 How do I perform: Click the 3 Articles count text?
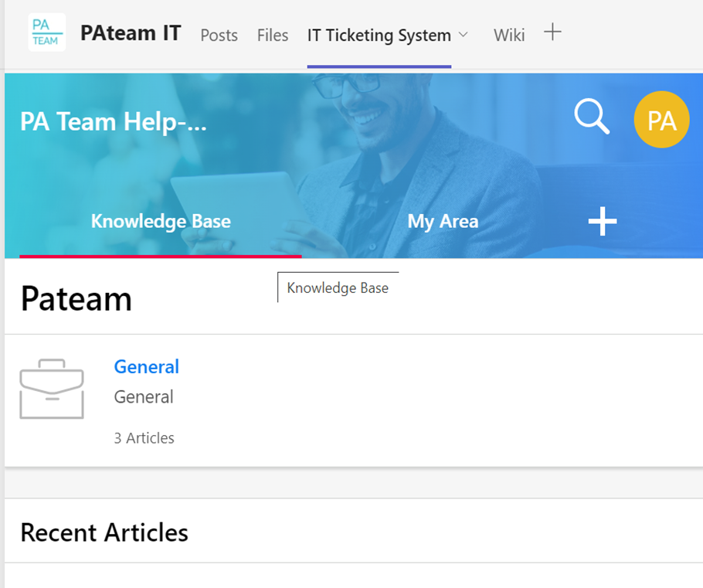pyautogui.click(x=144, y=438)
